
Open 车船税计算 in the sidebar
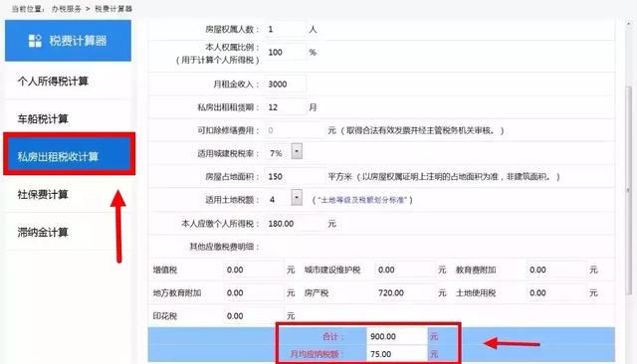[x=43, y=119]
